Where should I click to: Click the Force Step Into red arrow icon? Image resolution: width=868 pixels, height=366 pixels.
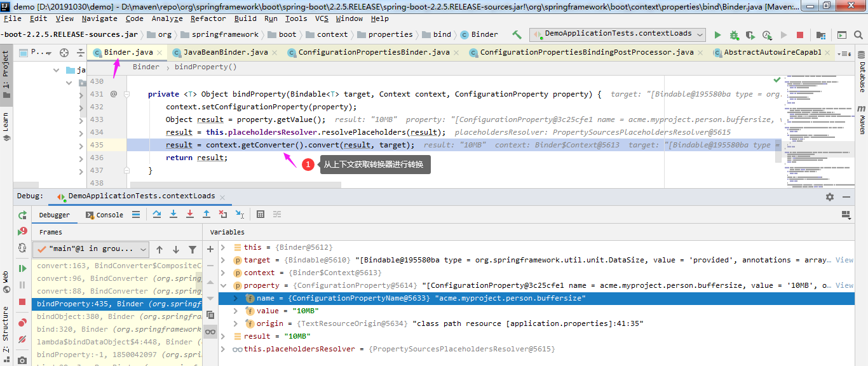tap(189, 215)
